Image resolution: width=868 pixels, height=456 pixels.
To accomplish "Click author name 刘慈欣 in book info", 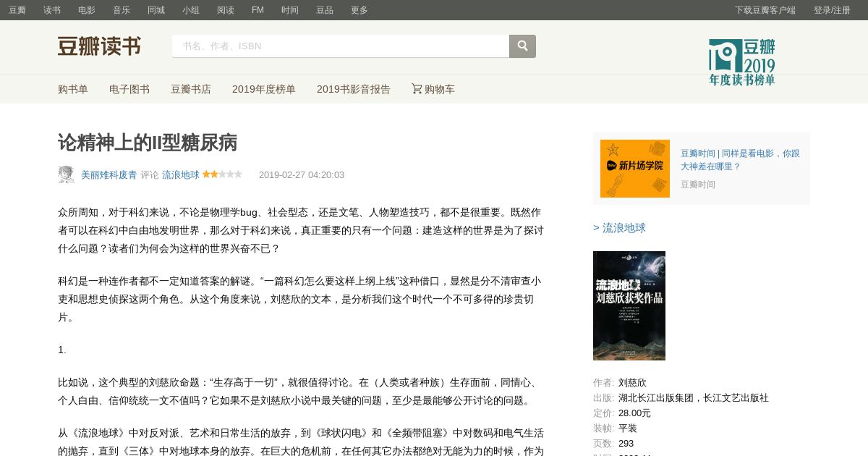I will 632,383.
